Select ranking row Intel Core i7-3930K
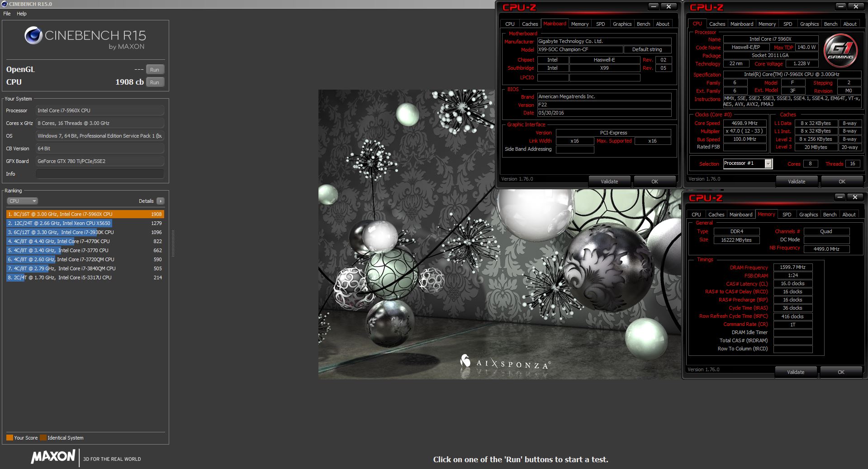This screenshot has width=868, height=469. coord(85,232)
